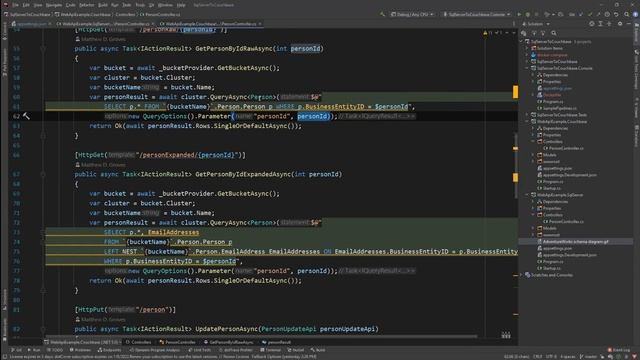Click the build hammer icon in toolbar
The height and width of the screenshot is (360, 640).
[382, 14]
